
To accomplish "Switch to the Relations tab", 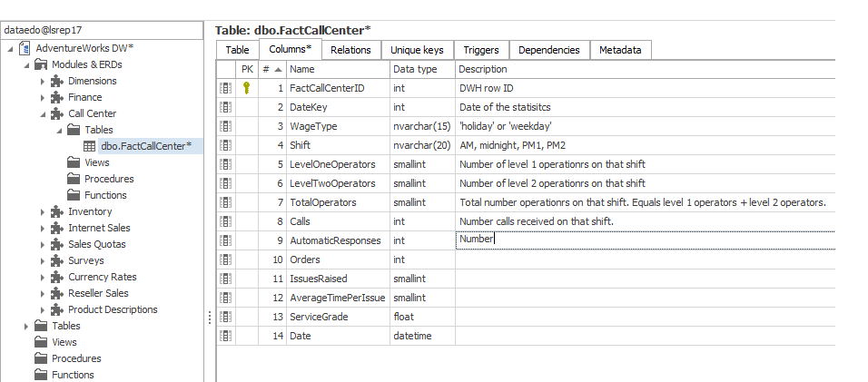I will coord(350,50).
